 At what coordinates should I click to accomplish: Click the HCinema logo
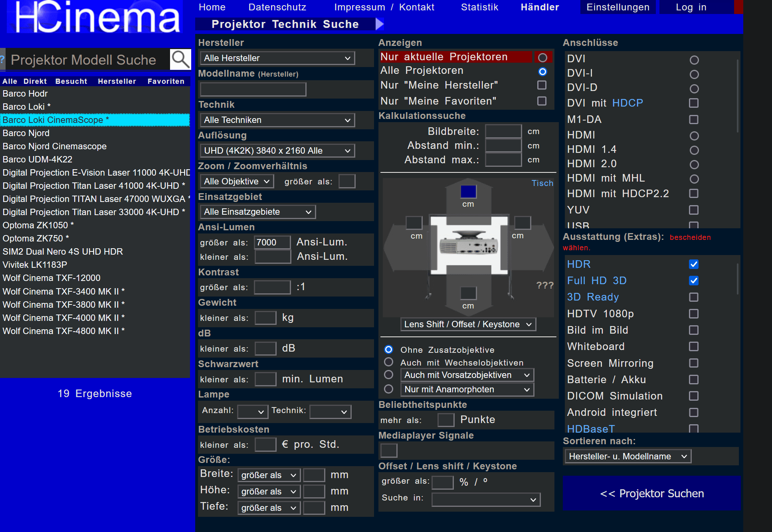pos(95,17)
